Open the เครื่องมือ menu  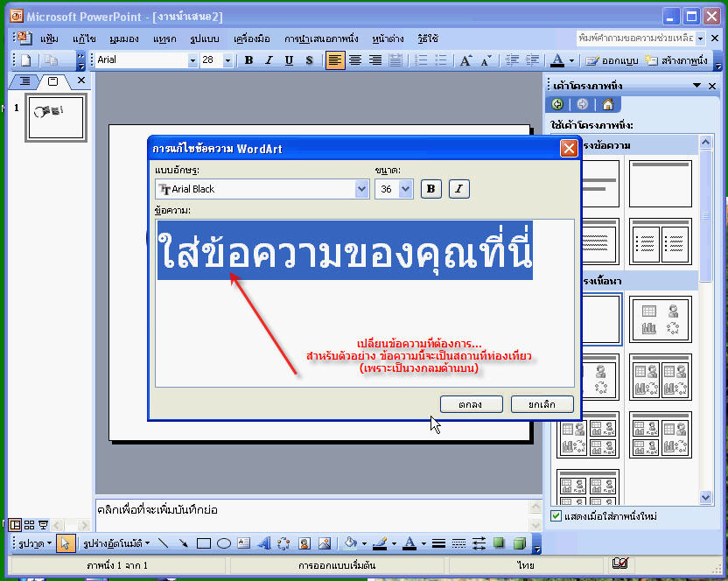[x=252, y=38]
